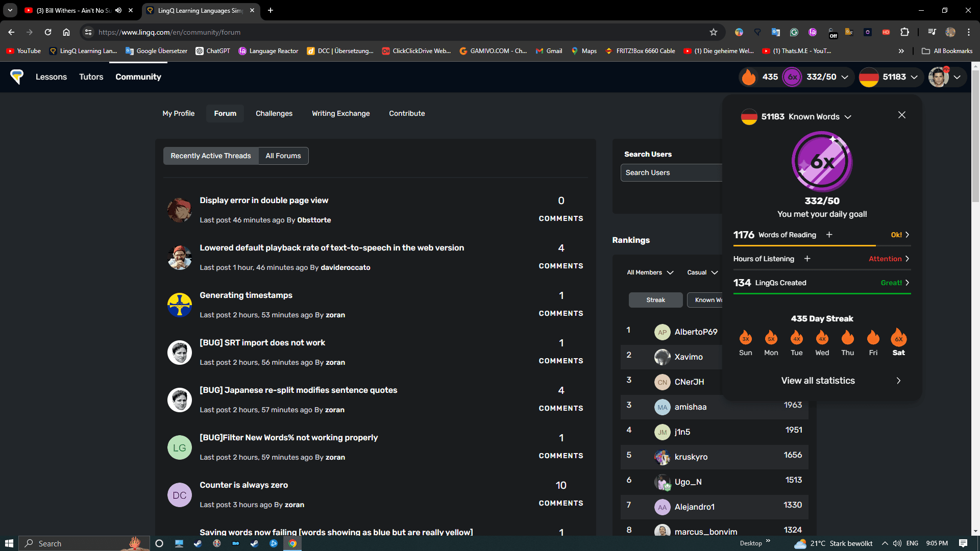980x551 pixels.
Task: Bookmark this page with star icon
Action: [x=714, y=32]
